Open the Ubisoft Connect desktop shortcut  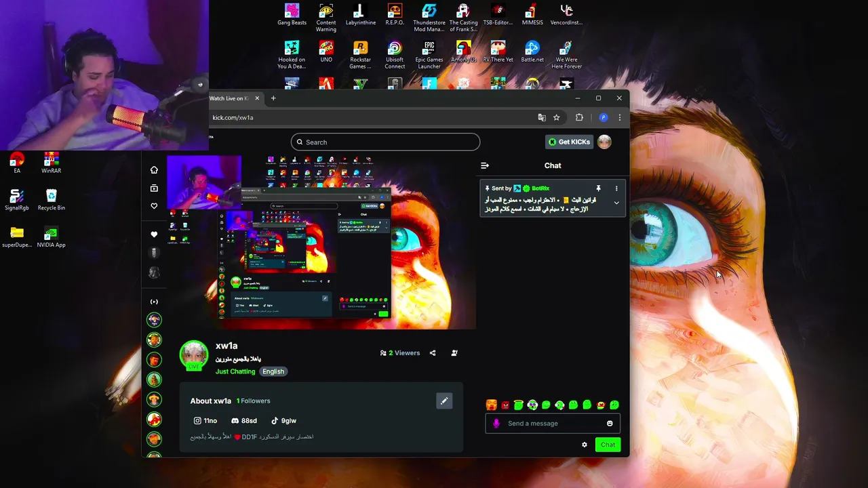tap(395, 55)
